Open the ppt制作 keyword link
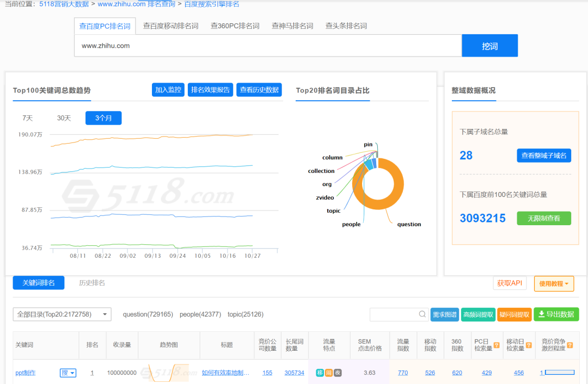 tap(26, 373)
